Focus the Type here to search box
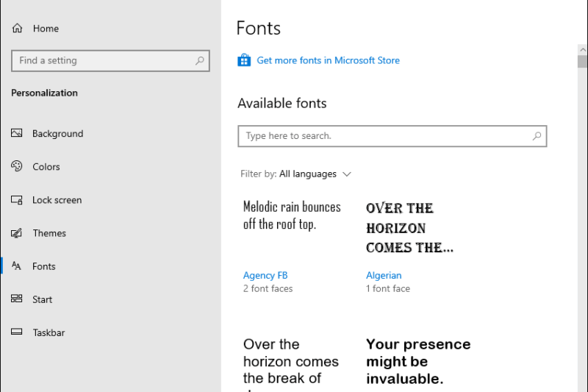The width and height of the screenshot is (588, 392). [392, 136]
